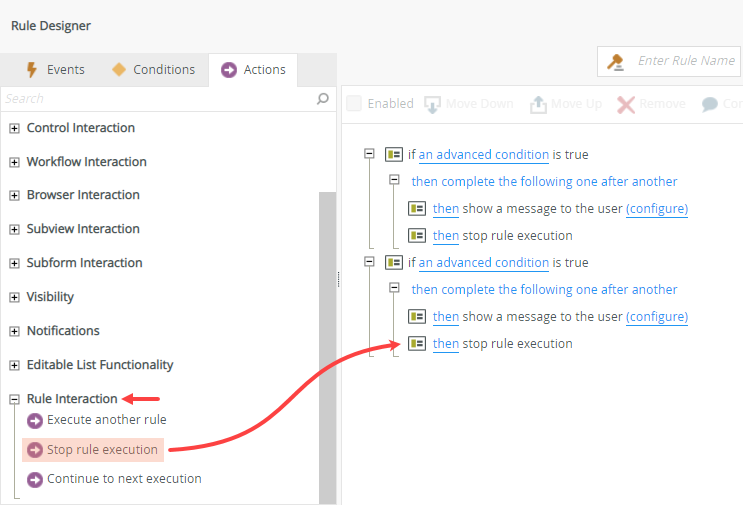Click the actions list vertical scrollbar

[x=327, y=348]
